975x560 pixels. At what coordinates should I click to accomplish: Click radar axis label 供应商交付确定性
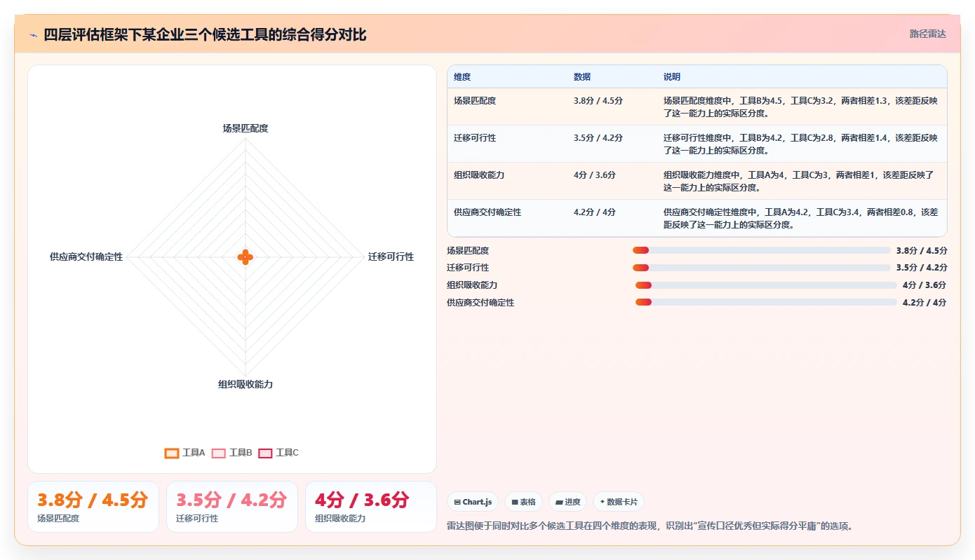click(86, 257)
